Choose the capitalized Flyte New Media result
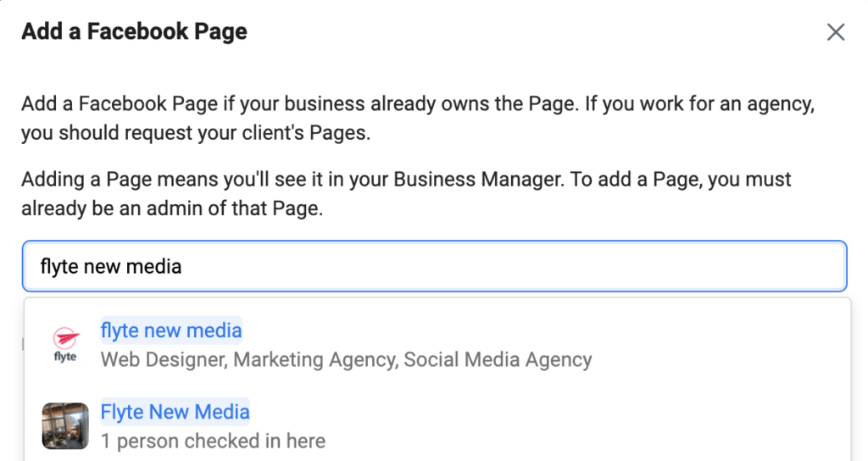 point(175,412)
